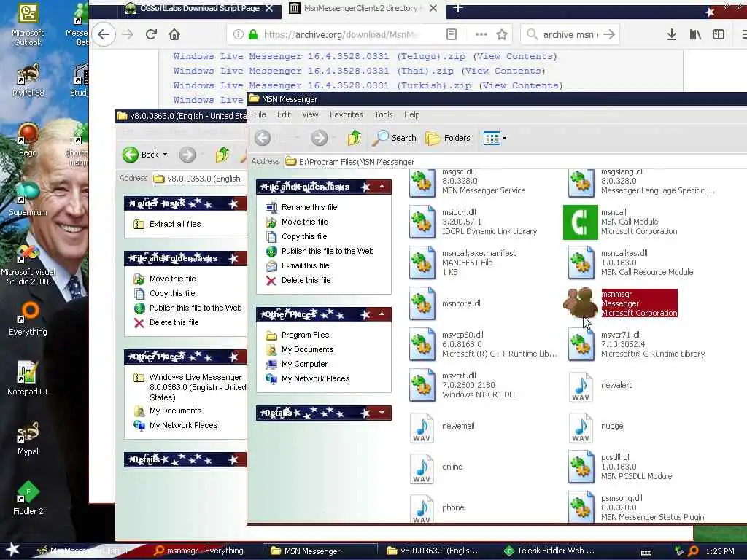The image size is (747, 560).
Task: Click the Firefox search box
Action: (x=571, y=34)
